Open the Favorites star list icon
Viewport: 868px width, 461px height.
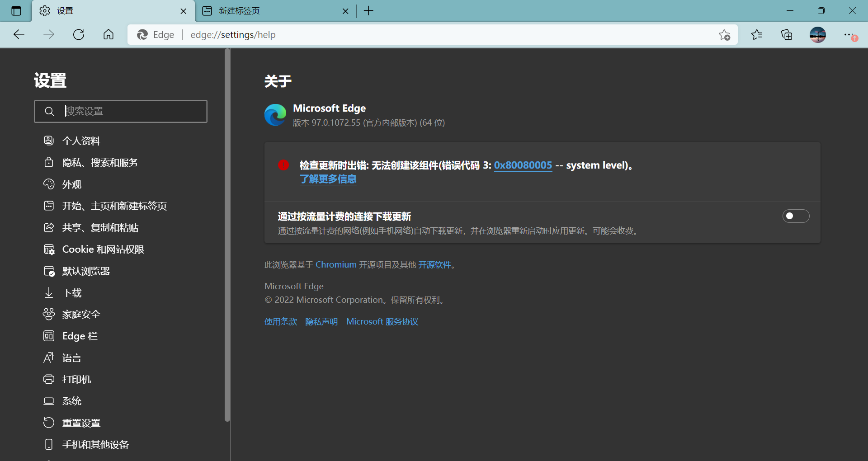[x=757, y=35]
